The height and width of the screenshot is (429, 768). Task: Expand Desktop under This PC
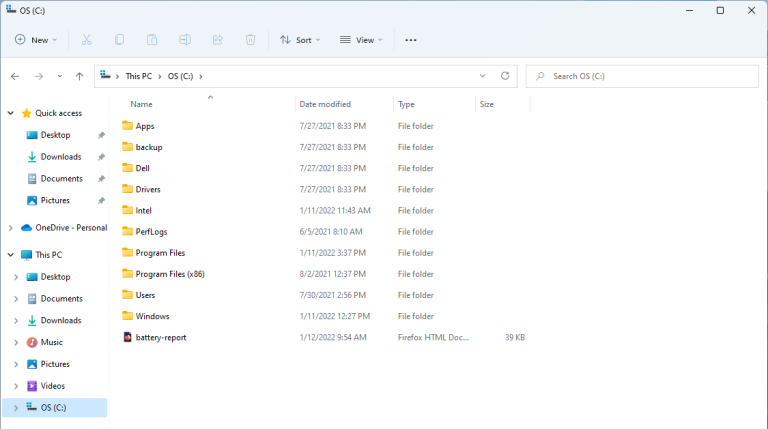tap(16, 277)
